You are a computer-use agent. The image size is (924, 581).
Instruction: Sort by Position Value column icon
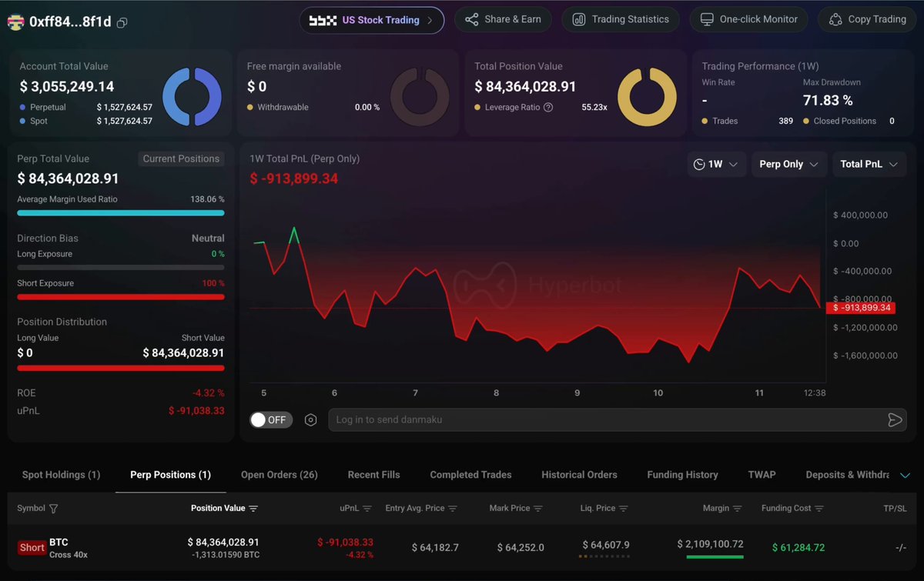pyautogui.click(x=253, y=509)
